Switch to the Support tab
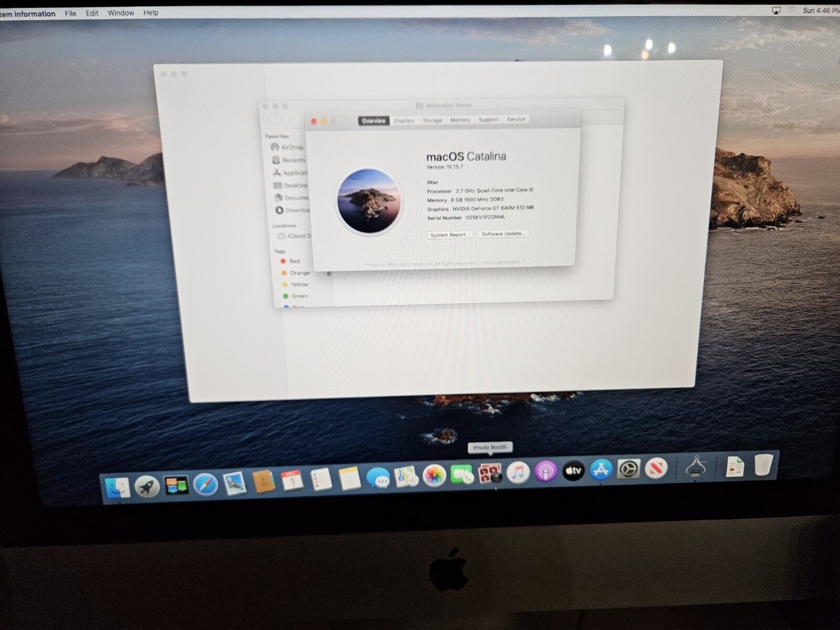 click(488, 120)
